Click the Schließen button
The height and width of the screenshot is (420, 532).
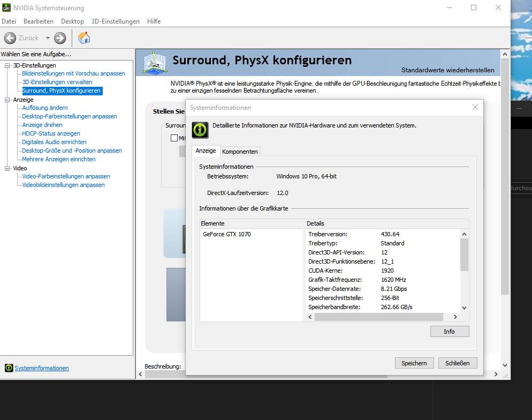[458, 363]
